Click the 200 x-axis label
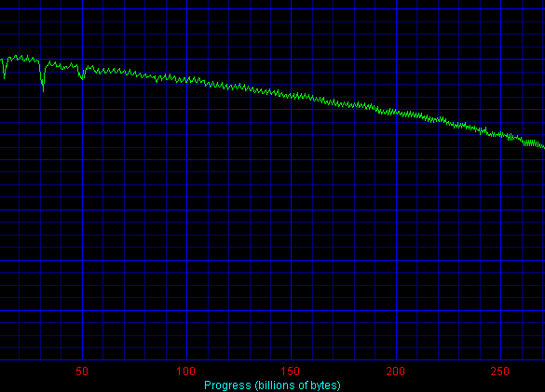 pyautogui.click(x=396, y=372)
